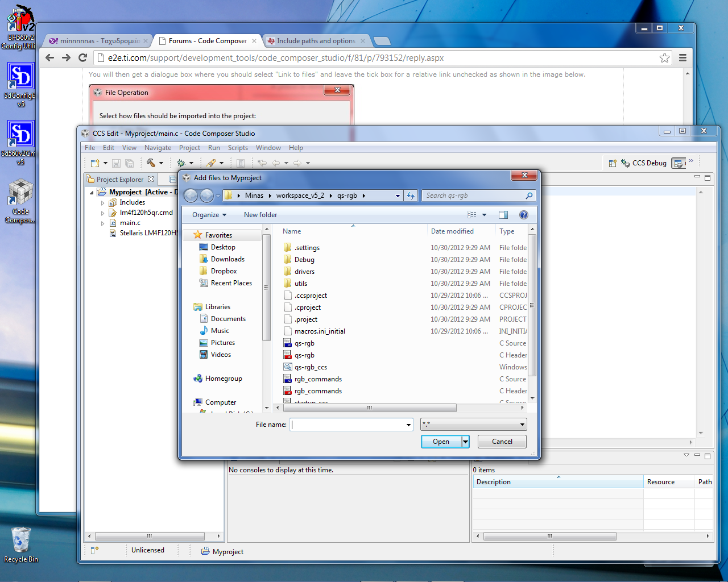This screenshot has height=582, width=728.
Task: Toggle the preview pane icon in file dialog
Action: 503,215
